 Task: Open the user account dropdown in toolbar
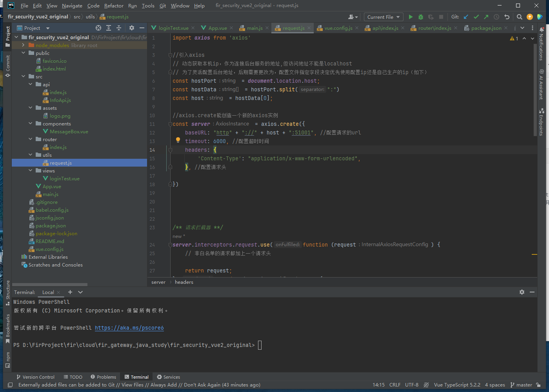pyautogui.click(x=353, y=17)
